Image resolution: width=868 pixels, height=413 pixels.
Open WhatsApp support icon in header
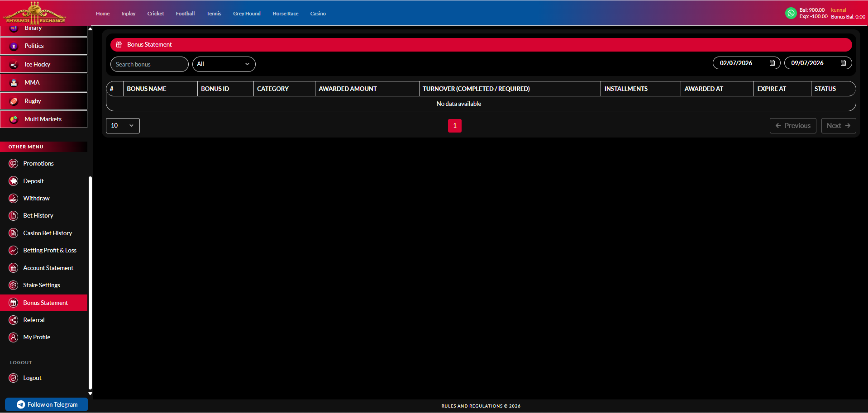point(791,13)
